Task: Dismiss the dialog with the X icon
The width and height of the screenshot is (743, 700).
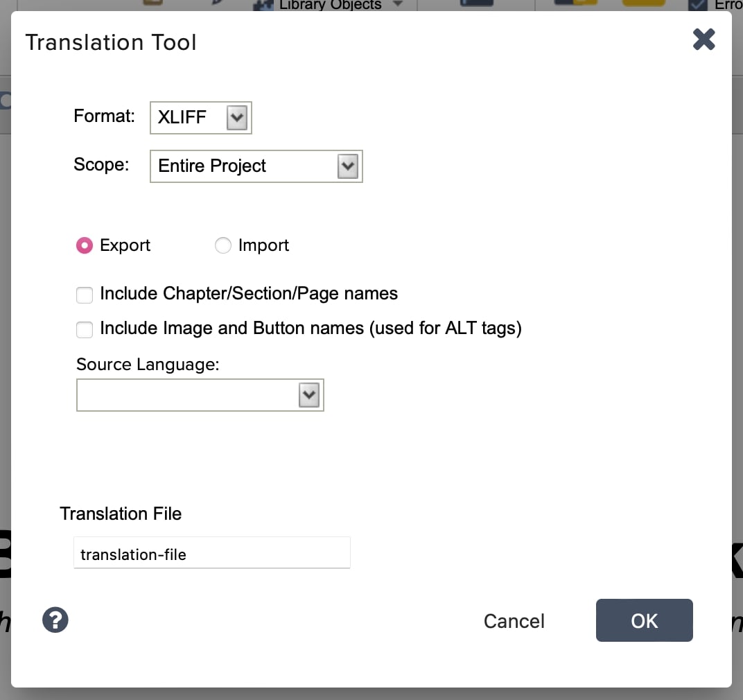Action: (704, 40)
